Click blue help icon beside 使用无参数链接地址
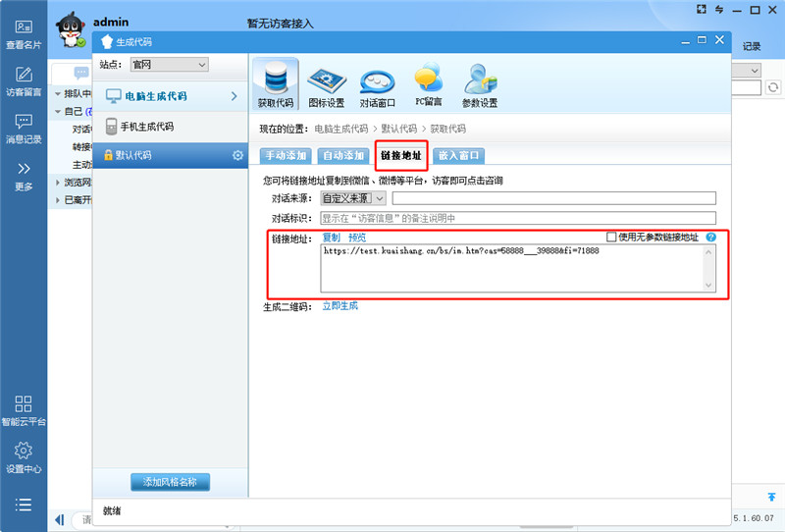This screenshot has height=532, width=785. pyautogui.click(x=710, y=238)
